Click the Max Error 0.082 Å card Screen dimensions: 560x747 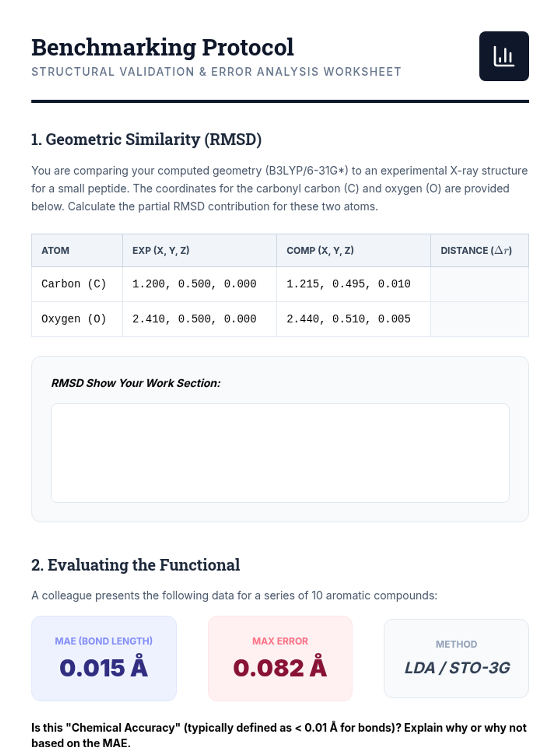(280, 658)
